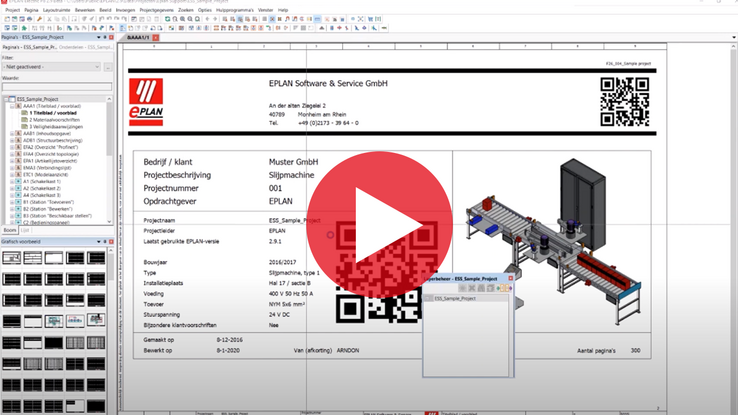Expand the A1 (Schakelkast 1) node
The image size is (738, 415).
(x=12, y=181)
